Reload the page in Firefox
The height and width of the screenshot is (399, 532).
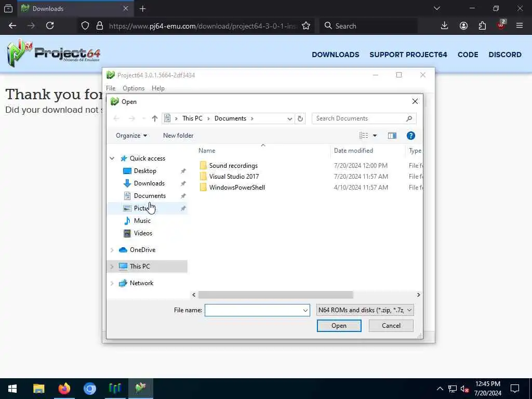coord(50,26)
